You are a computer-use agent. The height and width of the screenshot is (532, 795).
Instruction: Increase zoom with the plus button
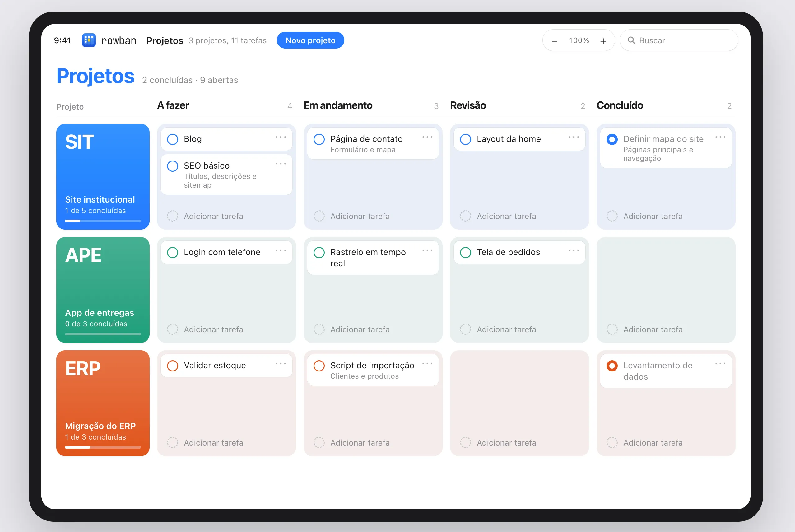(603, 41)
